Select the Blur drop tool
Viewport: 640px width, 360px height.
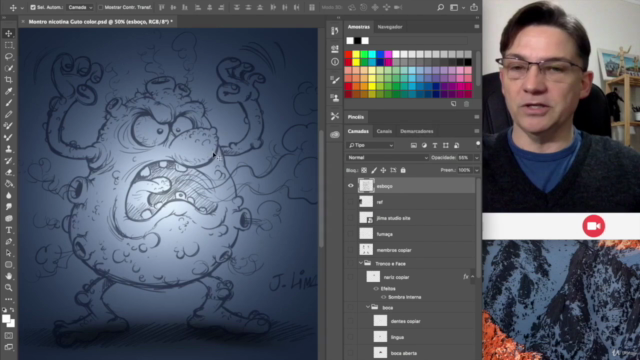tap(9, 195)
